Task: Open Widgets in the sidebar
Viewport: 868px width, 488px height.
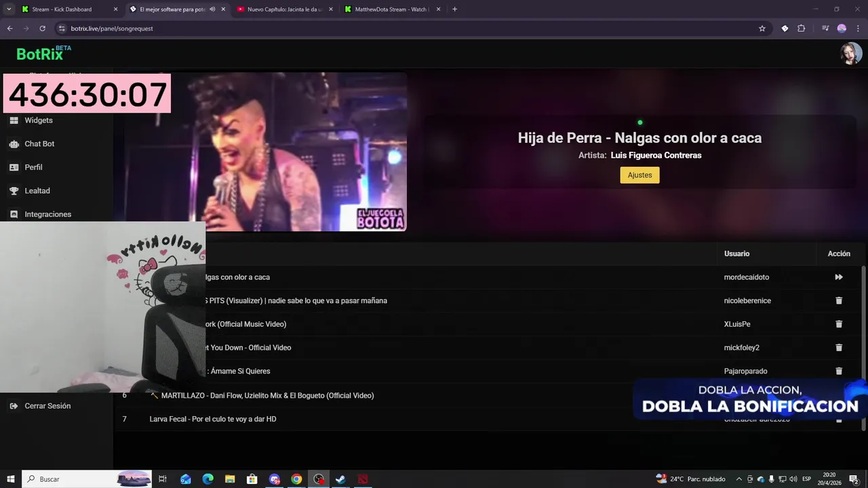Action: (x=39, y=120)
